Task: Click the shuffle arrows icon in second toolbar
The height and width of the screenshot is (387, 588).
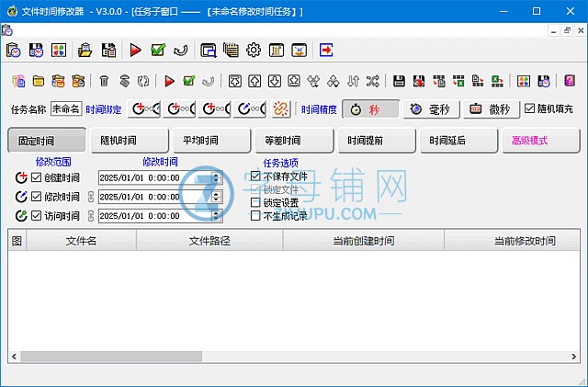Action: pyautogui.click(x=372, y=81)
